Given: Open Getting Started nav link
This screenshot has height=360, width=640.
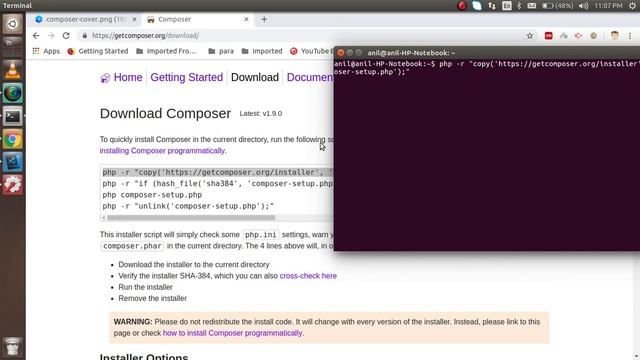Looking at the screenshot, I should (187, 78).
